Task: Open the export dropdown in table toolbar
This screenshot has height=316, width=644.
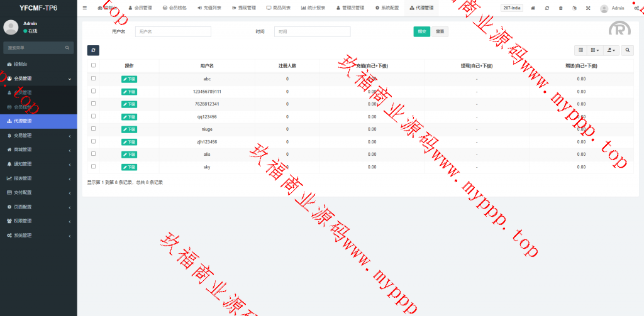Action: 611,50
